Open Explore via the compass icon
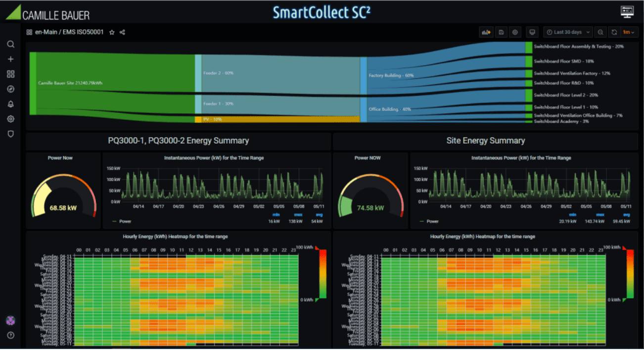Screen dimensions: 644x350 10,89
